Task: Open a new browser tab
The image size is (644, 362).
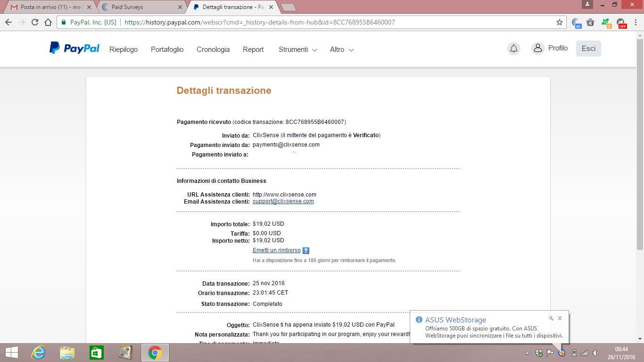Action: coord(288,7)
